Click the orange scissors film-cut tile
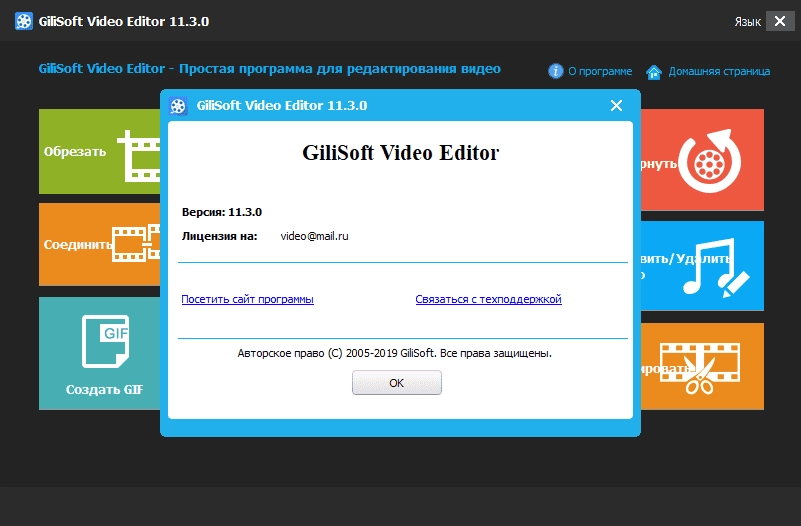 point(702,366)
